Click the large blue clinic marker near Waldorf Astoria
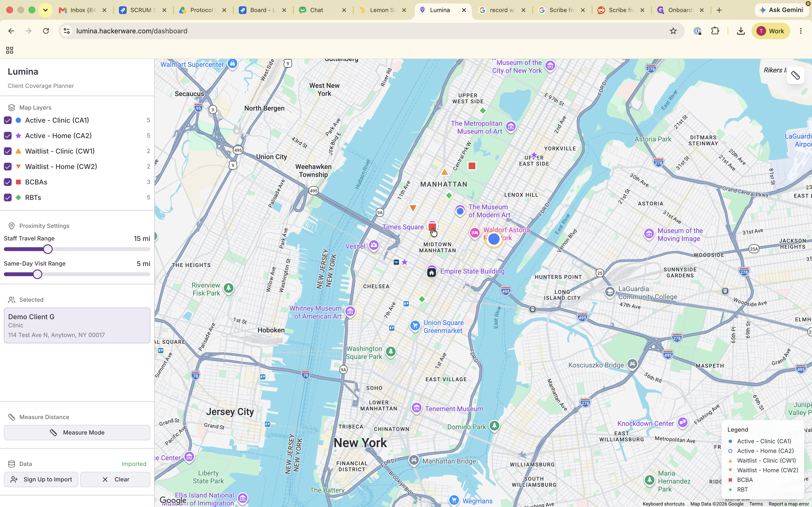 point(493,239)
